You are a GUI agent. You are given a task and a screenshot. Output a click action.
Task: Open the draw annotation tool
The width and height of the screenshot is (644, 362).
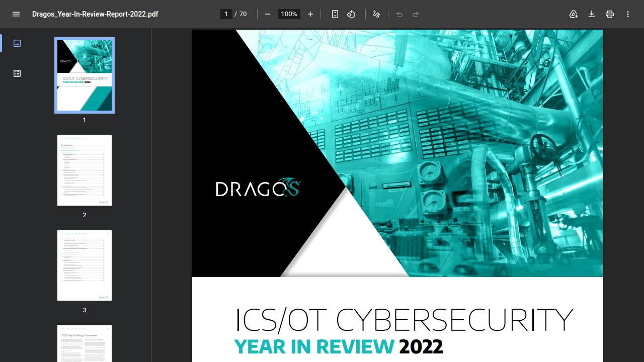(376, 14)
